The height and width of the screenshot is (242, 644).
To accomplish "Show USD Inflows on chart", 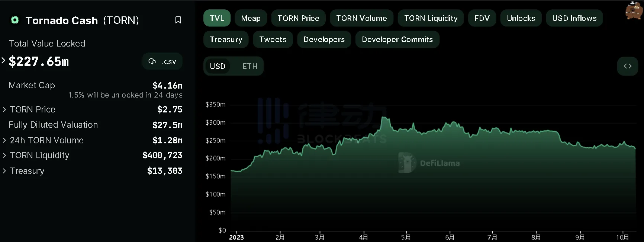I will click(x=574, y=18).
